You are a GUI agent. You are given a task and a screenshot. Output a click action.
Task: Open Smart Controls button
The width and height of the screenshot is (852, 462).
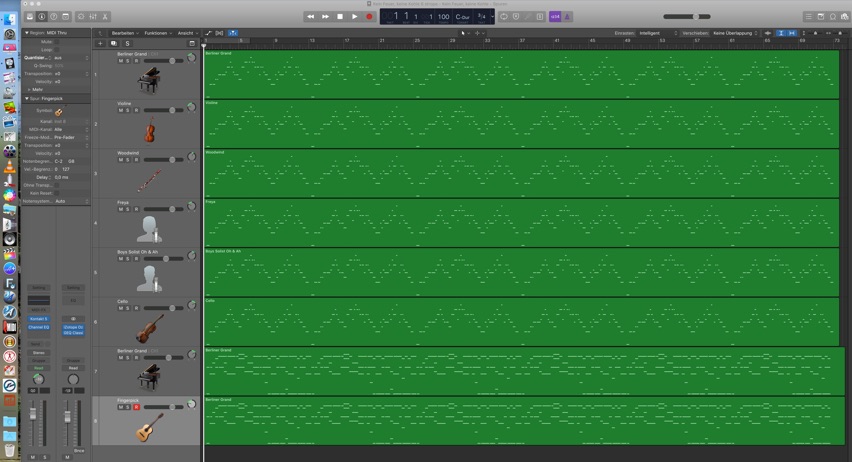(x=81, y=17)
